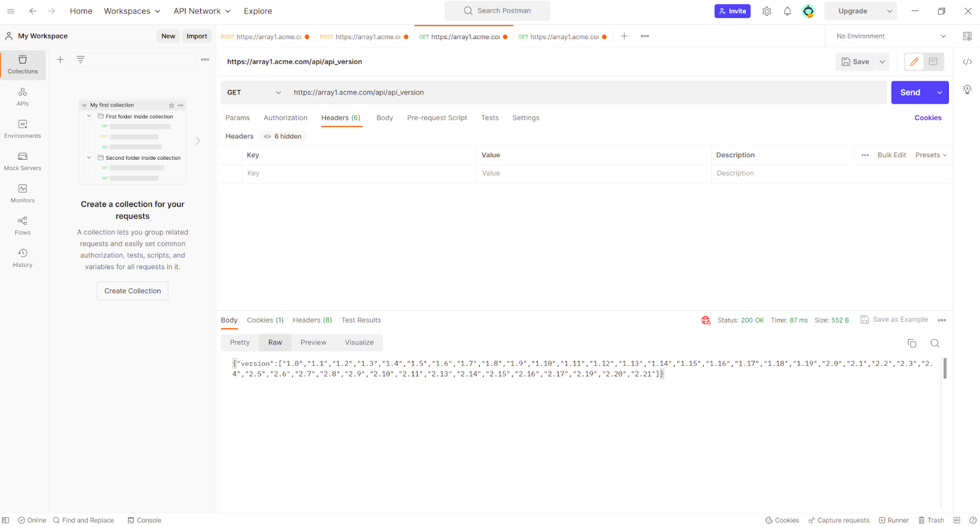Screen dimensions: 980x527
Task: Click the response body scrollbar
Action: click(945, 368)
